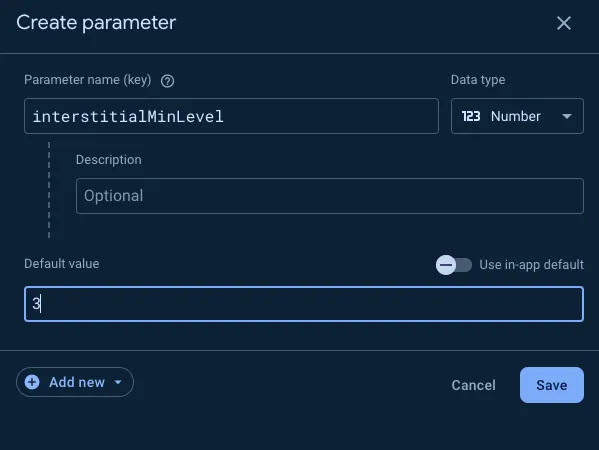
Task: Click the Default value label
Action: pyautogui.click(x=62, y=264)
